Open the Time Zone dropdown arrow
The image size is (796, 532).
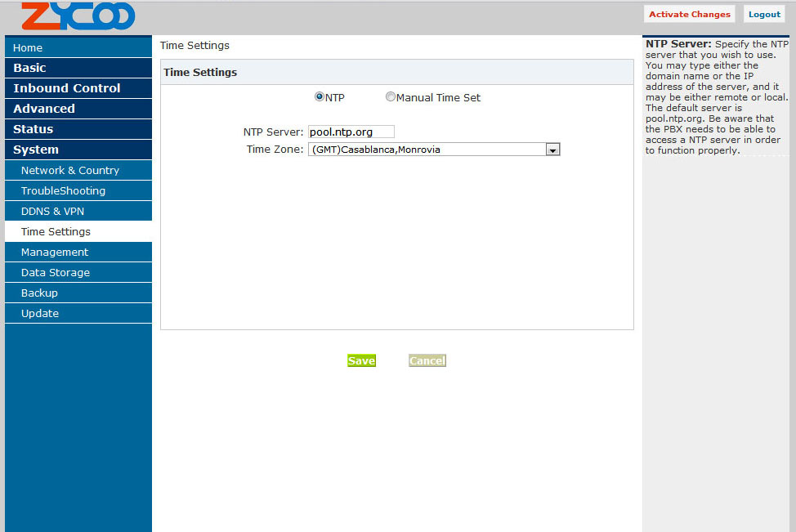click(x=552, y=150)
